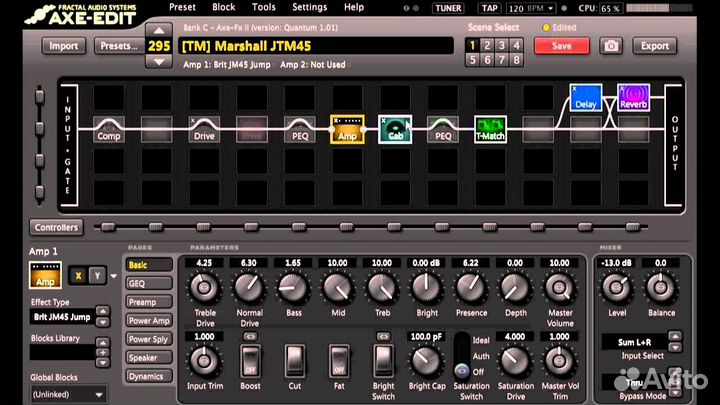This screenshot has width=720, height=405.
Task: Go to previous preset with up arrow
Action: (x=159, y=31)
